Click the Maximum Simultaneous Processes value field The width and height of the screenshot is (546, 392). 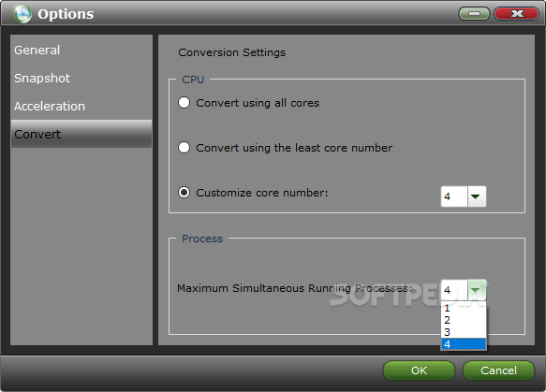point(454,290)
